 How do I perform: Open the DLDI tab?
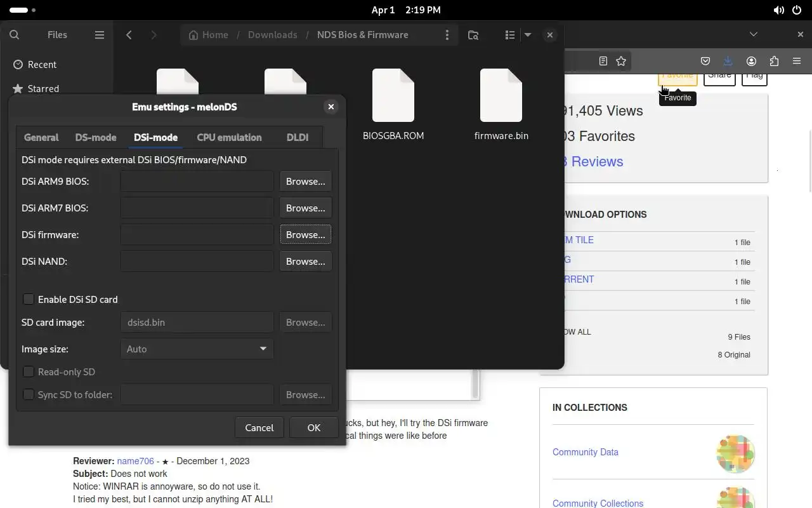click(298, 137)
